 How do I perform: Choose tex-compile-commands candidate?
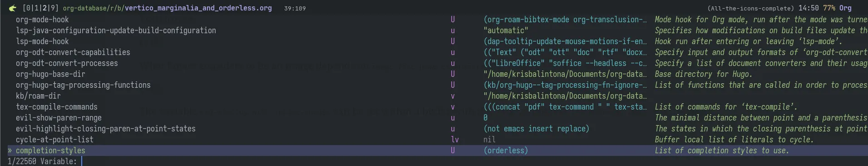[x=57, y=107]
